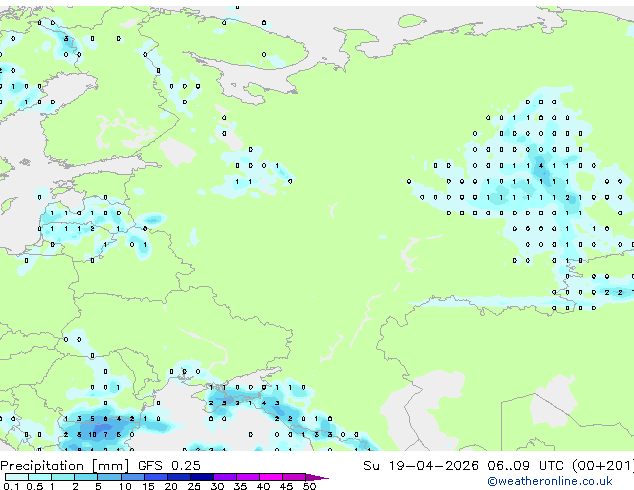Image resolution: width=634 pixels, height=490 pixels.
Task: Click the purple arrow tip above 50
Action: pos(317,477)
